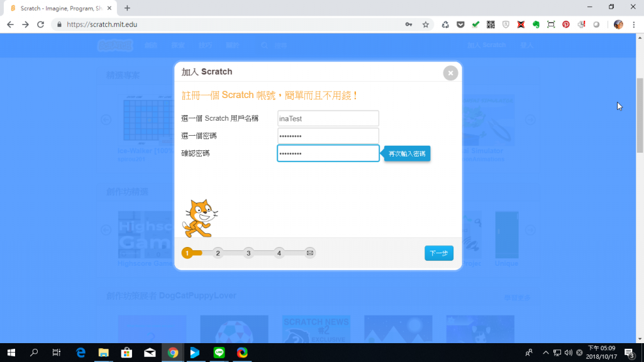Click the Scratch cat mascot image
The width and height of the screenshot is (644, 362).
pyautogui.click(x=200, y=218)
